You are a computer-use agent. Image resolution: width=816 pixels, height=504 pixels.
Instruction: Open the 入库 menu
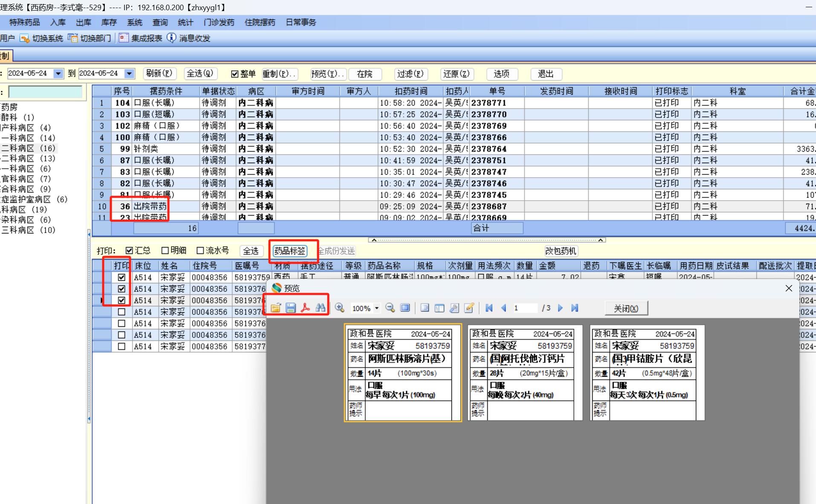pyautogui.click(x=58, y=23)
